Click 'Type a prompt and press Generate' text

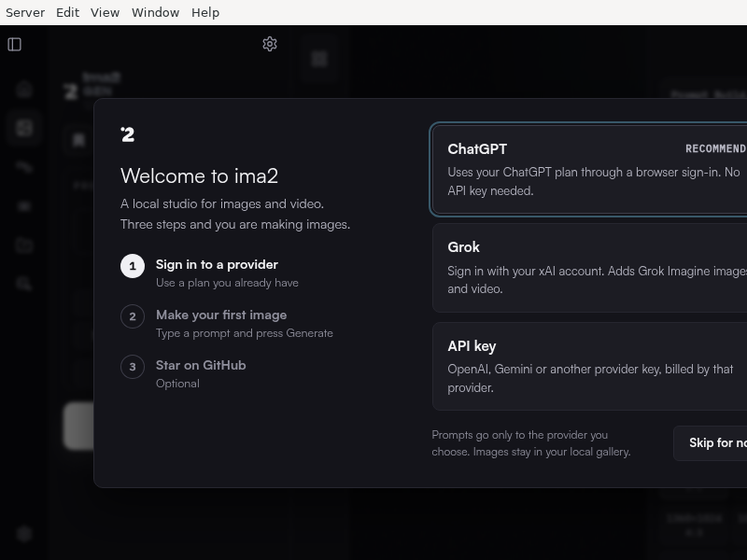click(245, 333)
